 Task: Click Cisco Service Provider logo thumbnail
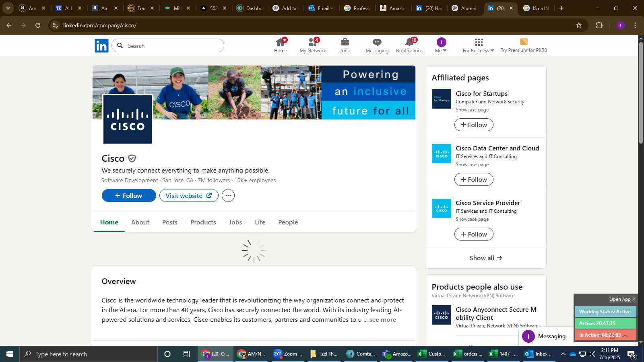coord(442,208)
